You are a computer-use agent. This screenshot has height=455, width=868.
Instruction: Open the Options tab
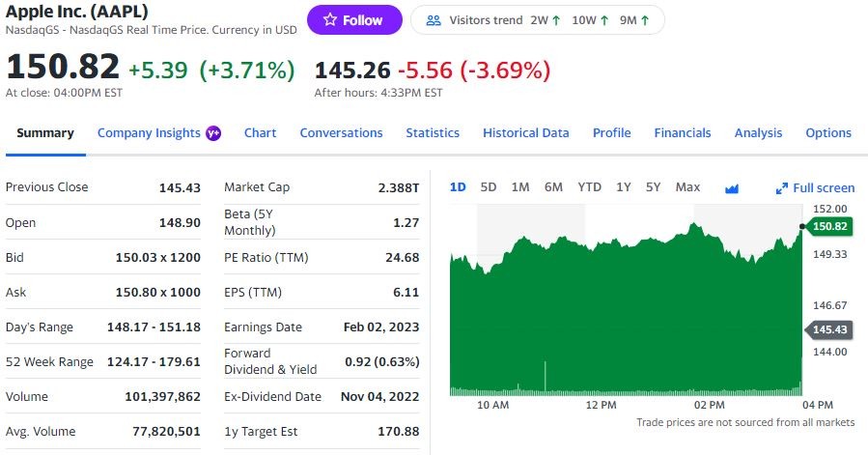[828, 133]
